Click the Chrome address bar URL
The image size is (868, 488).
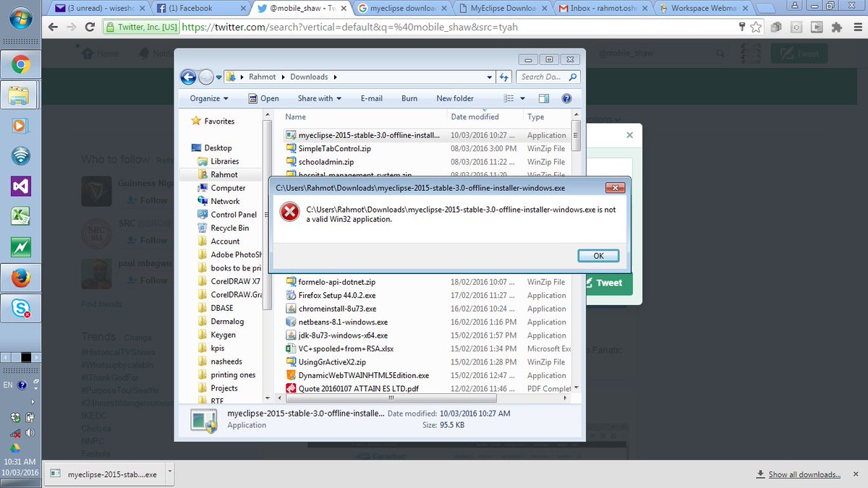(349, 27)
